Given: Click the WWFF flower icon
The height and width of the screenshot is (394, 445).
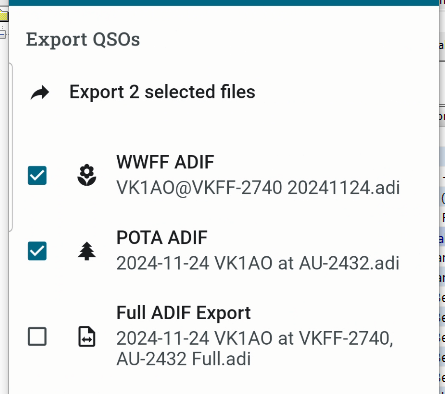Looking at the screenshot, I should coord(87,175).
